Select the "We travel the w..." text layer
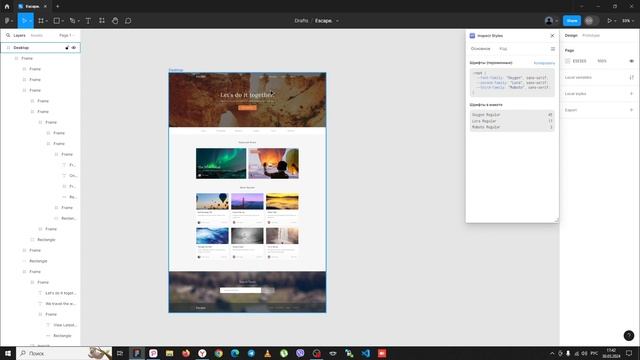The width and height of the screenshot is (640, 360). (x=60, y=304)
